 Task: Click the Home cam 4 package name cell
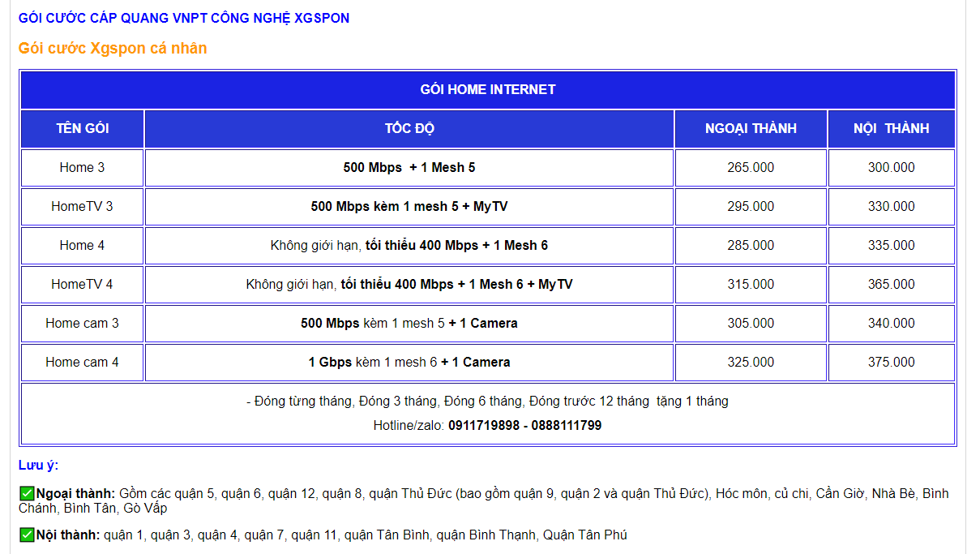tap(83, 362)
